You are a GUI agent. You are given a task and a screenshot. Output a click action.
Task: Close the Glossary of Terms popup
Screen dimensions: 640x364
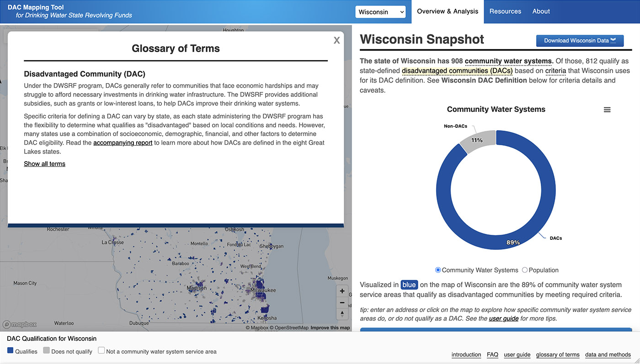tap(336, 41)
